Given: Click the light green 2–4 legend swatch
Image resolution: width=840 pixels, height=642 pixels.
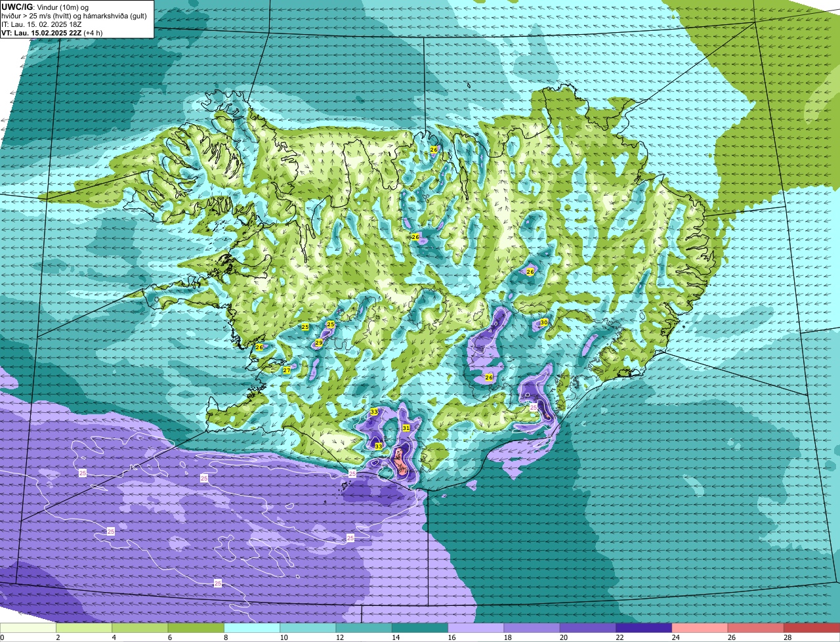Looking at the screenshot, I should click(84, 628).
